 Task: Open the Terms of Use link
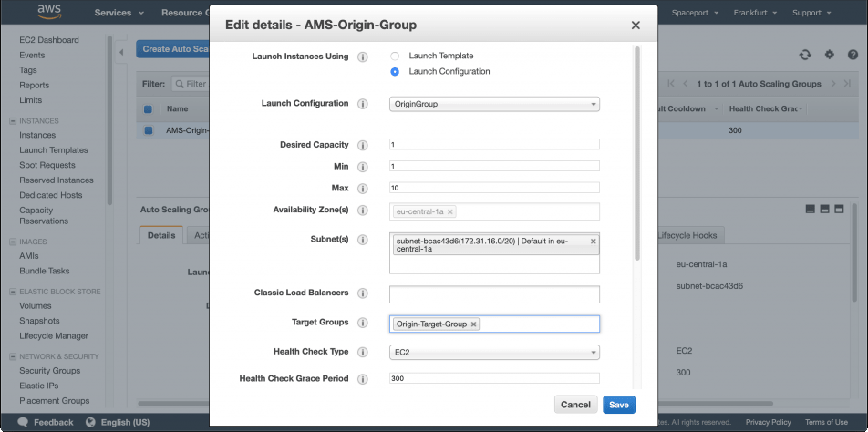pos(826,422)
